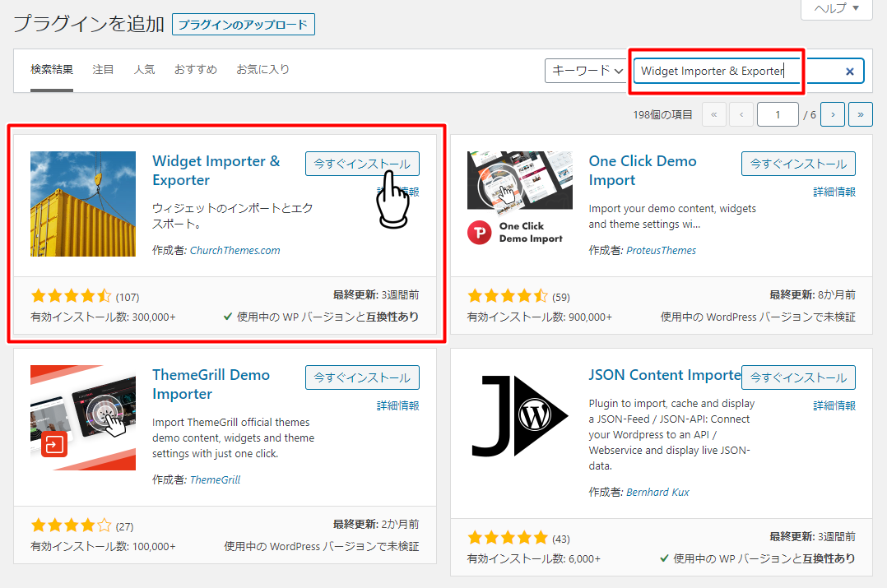Click star rating of Widget Importer & Exporter
The width and height of the screenshot is (887, 588).
point(72,296)
